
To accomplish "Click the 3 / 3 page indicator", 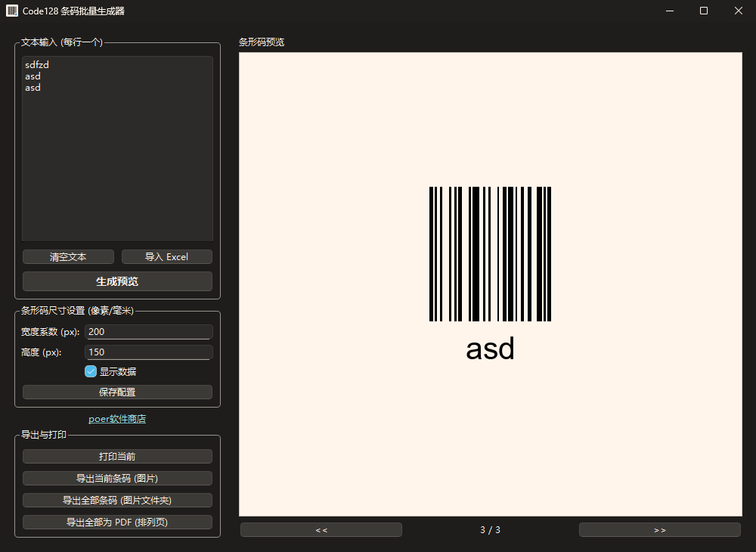I will [491, 530].
